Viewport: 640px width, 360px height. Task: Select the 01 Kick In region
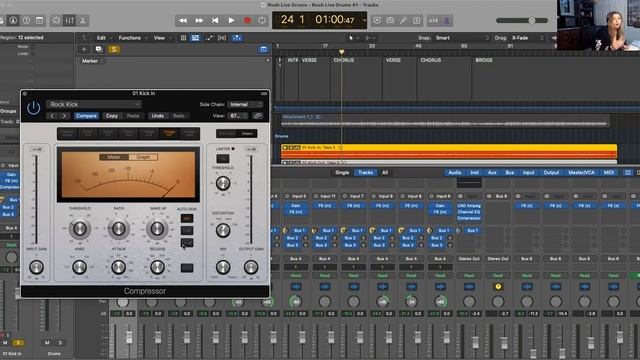click(x=449, y=151)
